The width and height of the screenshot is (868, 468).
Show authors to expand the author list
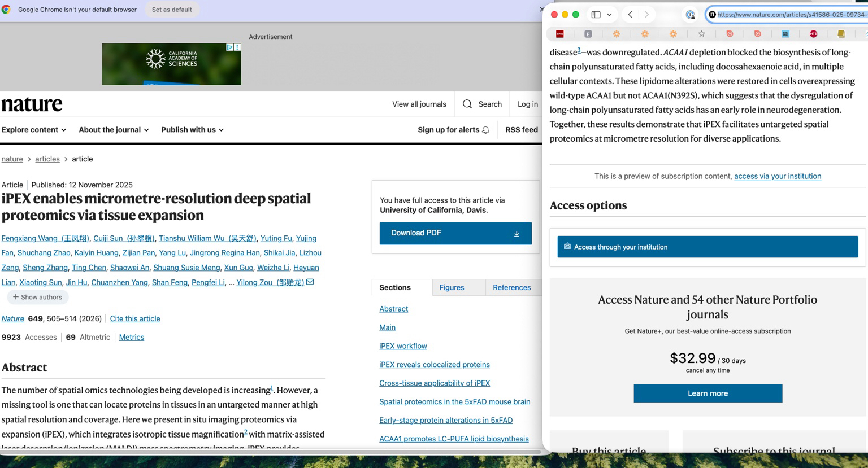click(38, 297)
